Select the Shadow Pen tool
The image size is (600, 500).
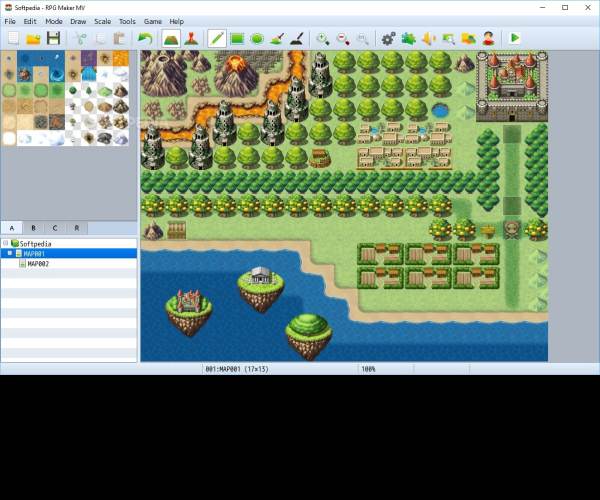click(297, 38)
